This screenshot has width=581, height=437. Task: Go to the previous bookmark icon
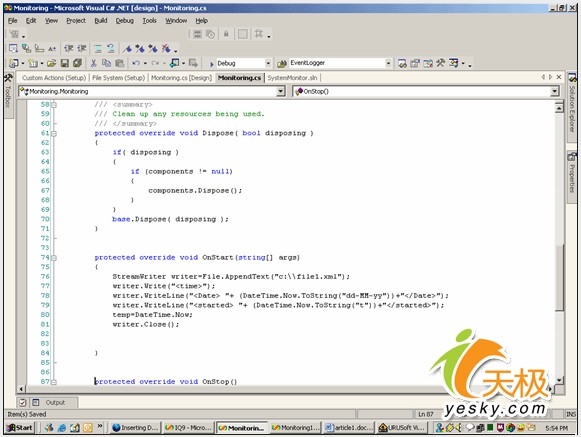point(153,49)
